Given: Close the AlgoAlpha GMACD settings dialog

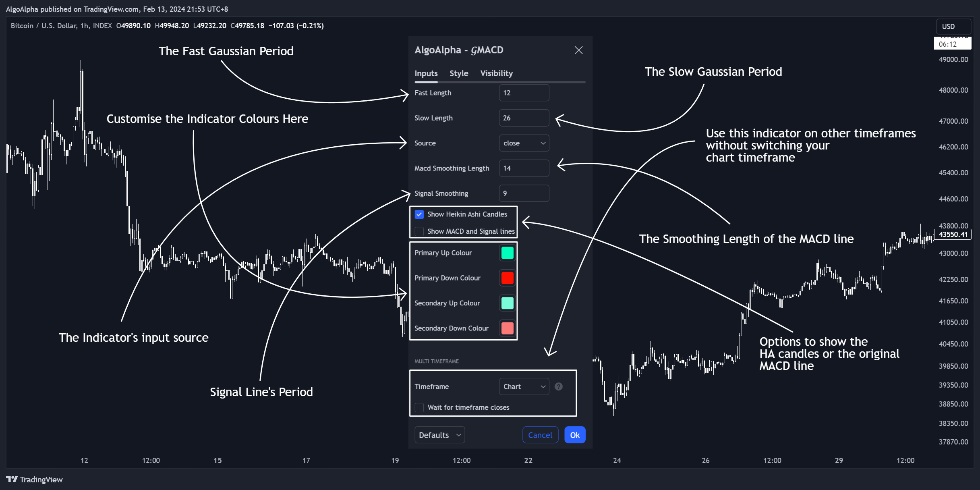Looking at the screenshot, I should [578, 50].
